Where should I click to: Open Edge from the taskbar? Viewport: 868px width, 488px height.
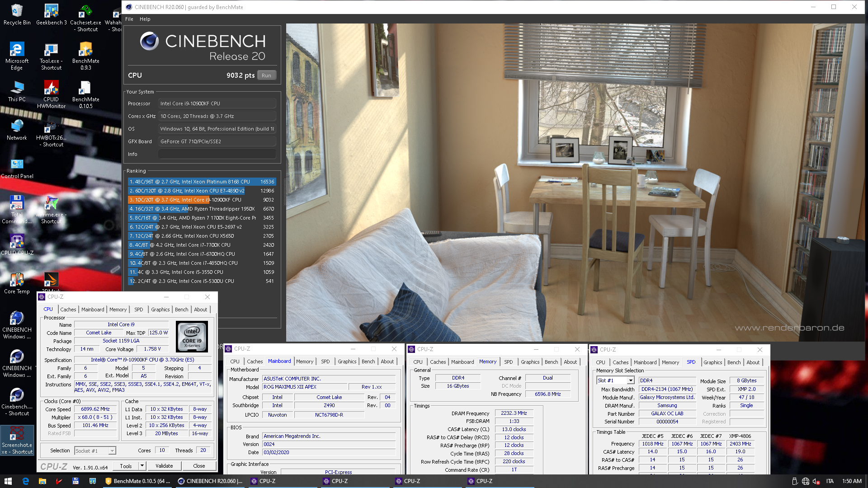point(26,481)
